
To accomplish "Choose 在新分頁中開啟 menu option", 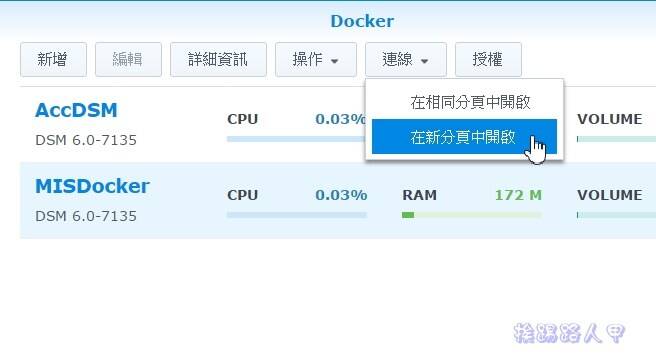I will 464,137.
